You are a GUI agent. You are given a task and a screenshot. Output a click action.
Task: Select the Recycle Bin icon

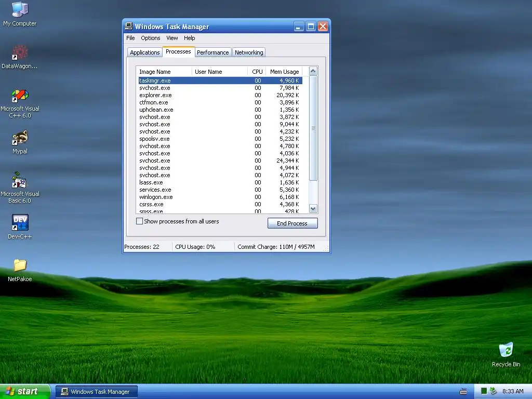506,354
